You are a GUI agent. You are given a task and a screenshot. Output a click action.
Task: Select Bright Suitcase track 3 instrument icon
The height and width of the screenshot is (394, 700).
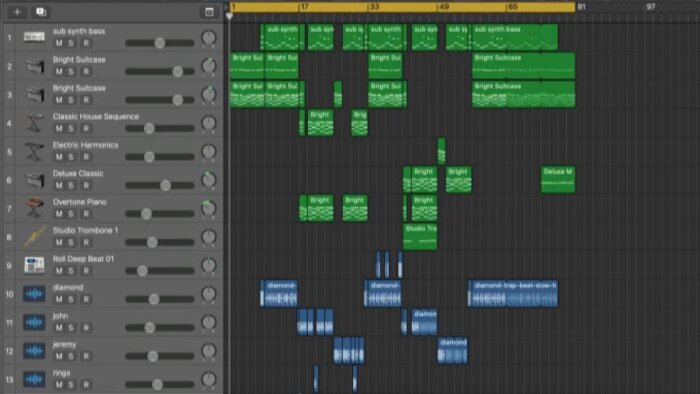click(34, 94)
